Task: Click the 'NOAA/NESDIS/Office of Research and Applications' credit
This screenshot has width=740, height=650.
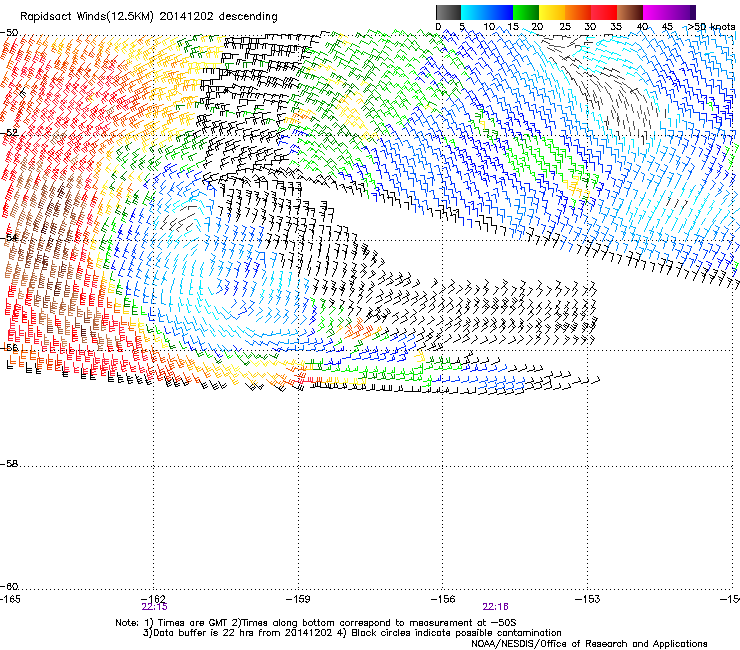Action: 589,644
